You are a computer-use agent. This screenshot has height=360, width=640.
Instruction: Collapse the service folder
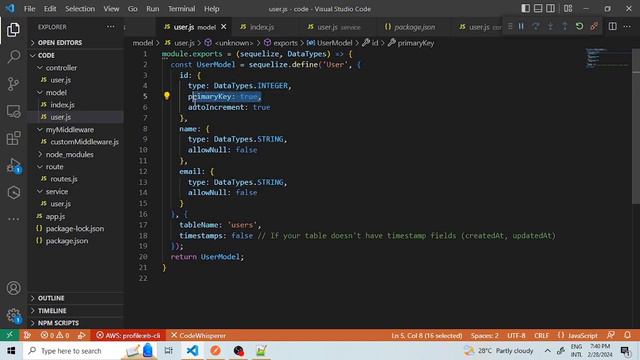pyautogui.click(x=76, y=191)
